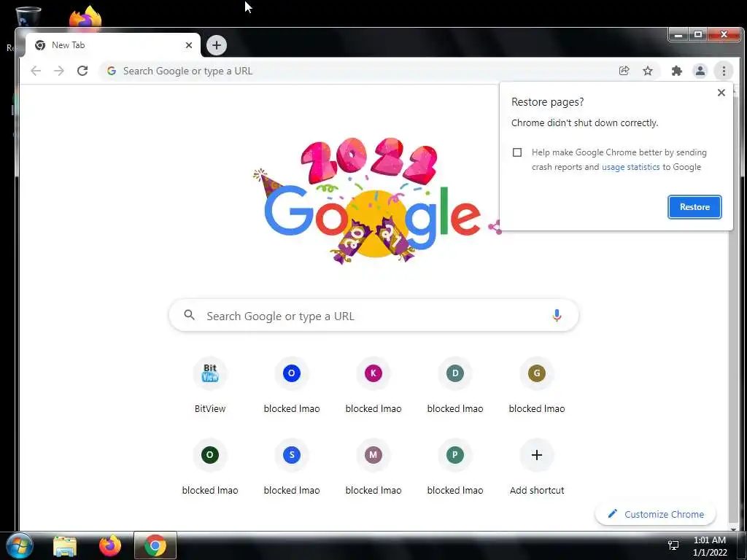Open Chrome's three-dot menu

tap(724, 71)
